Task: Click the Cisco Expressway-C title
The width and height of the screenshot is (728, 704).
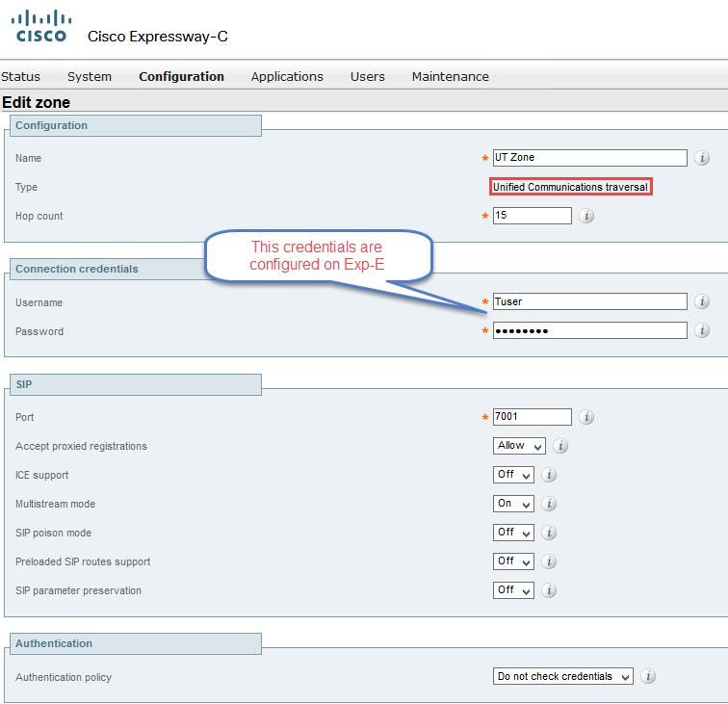Action: (x=158, y=37)
